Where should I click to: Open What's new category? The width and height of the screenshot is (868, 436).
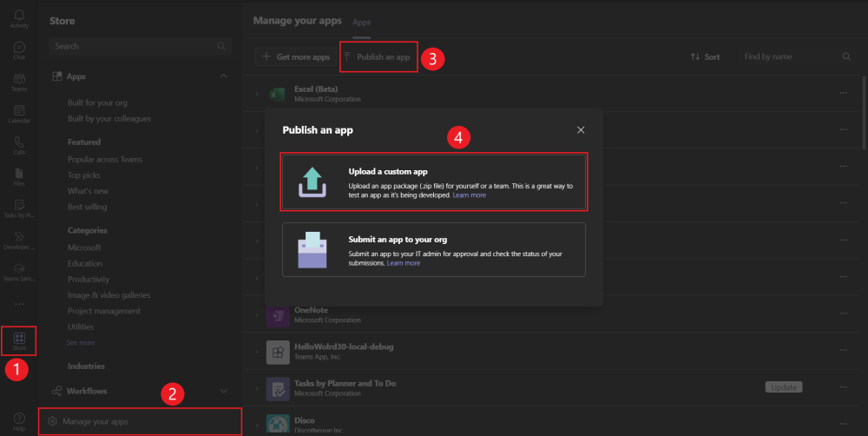coord(88,190)
